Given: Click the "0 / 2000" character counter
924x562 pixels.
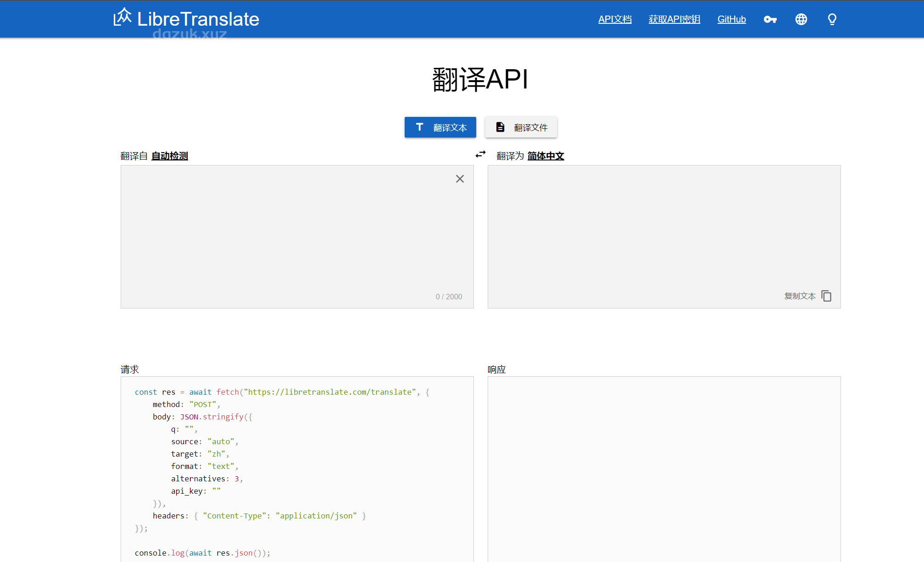Looking at the screenshot, I should coord(449,297).
